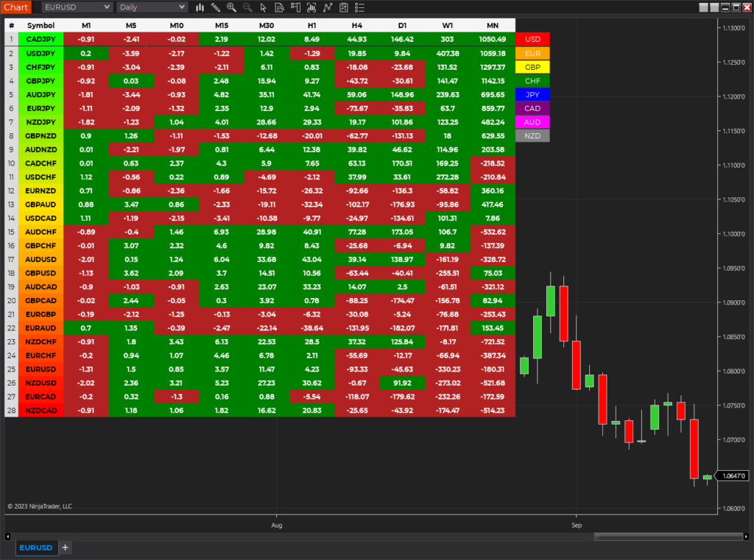Open the Data Box icon

point(280,7)
